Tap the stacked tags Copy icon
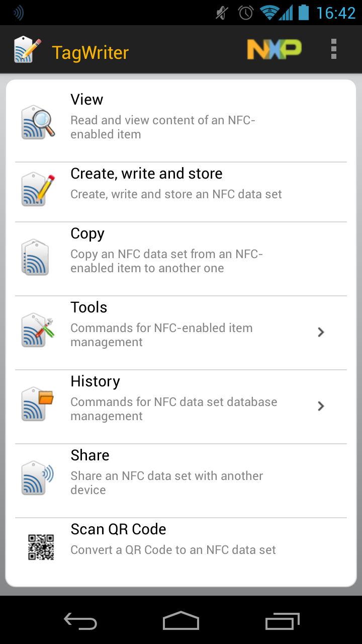The width and height of the screenshot is (362, 644). (x=35, y=257)
